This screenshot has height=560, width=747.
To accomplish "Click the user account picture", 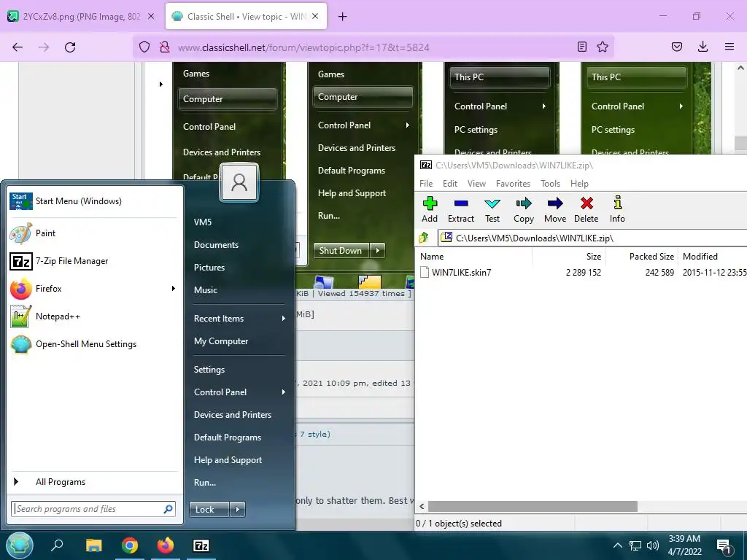I will [x=239, y=182].
